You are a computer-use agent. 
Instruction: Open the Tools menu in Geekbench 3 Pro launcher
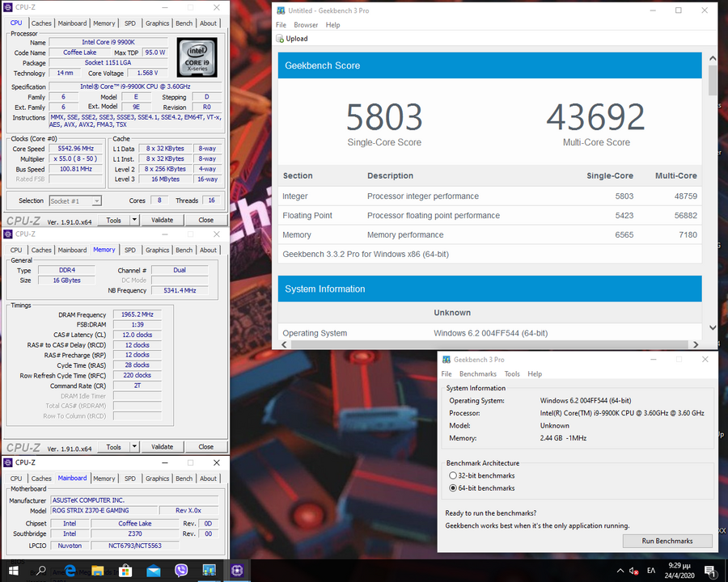pyautogui.click(x=512, y=374)
